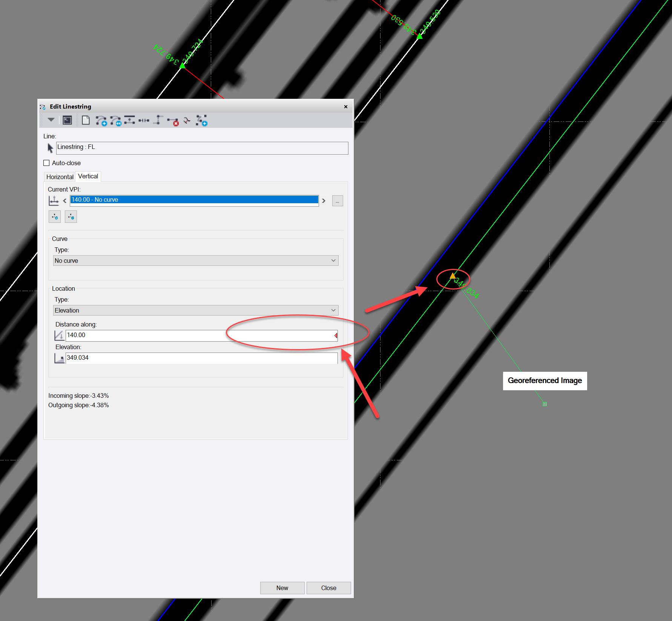Enable the Auto-close checkbox

click(x=46, y=163)
